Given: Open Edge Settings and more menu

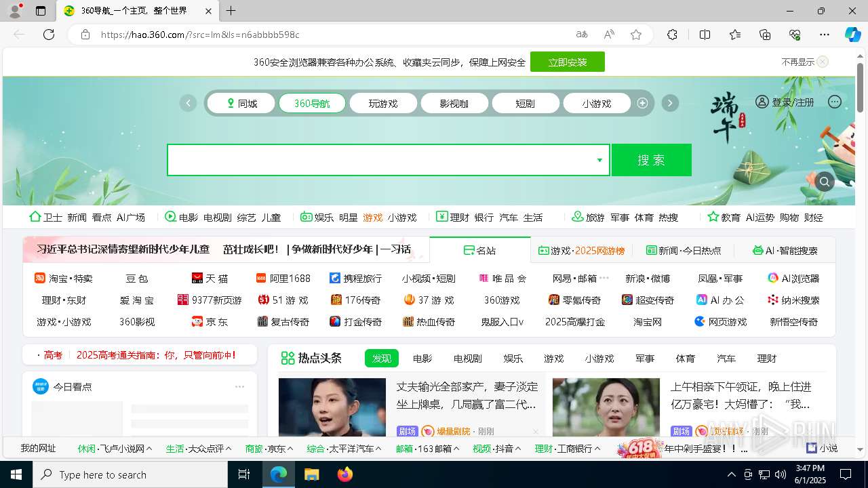Looking at the screenshot, I should tap(825, 35).
